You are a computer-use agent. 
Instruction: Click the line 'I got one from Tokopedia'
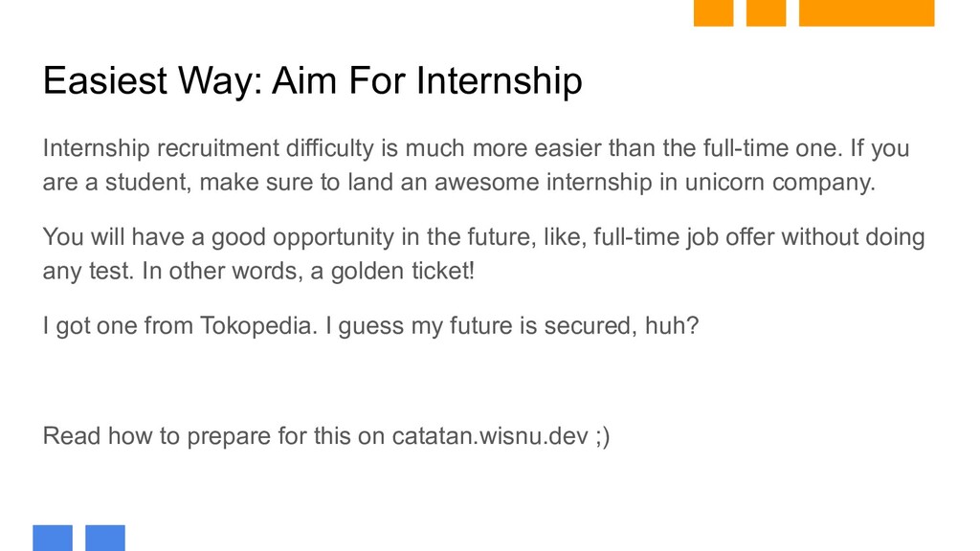[370, 326]
